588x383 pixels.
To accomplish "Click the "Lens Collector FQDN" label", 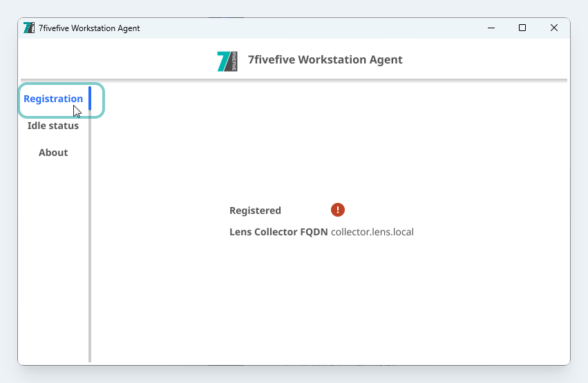I will (278, 232).
